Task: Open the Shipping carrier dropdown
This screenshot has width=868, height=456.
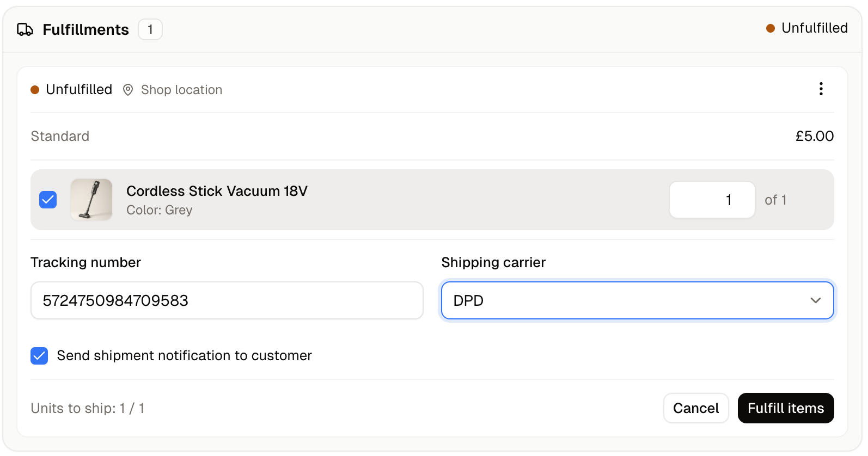Action: [637, 300]
